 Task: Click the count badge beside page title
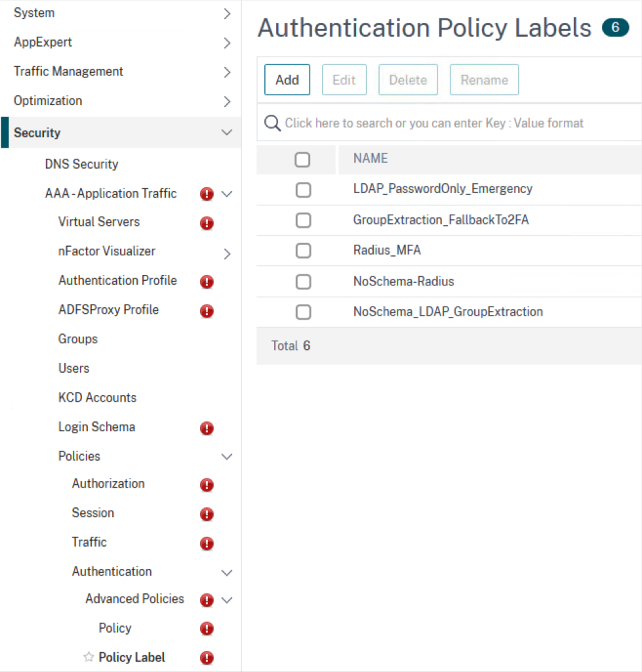616,28
